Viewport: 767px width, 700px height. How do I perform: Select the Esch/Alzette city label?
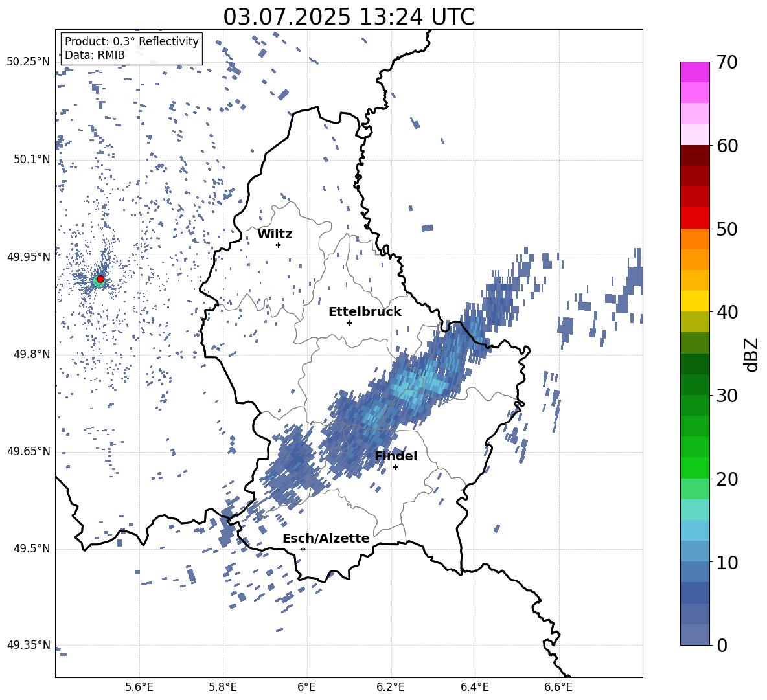coord(326,538)
